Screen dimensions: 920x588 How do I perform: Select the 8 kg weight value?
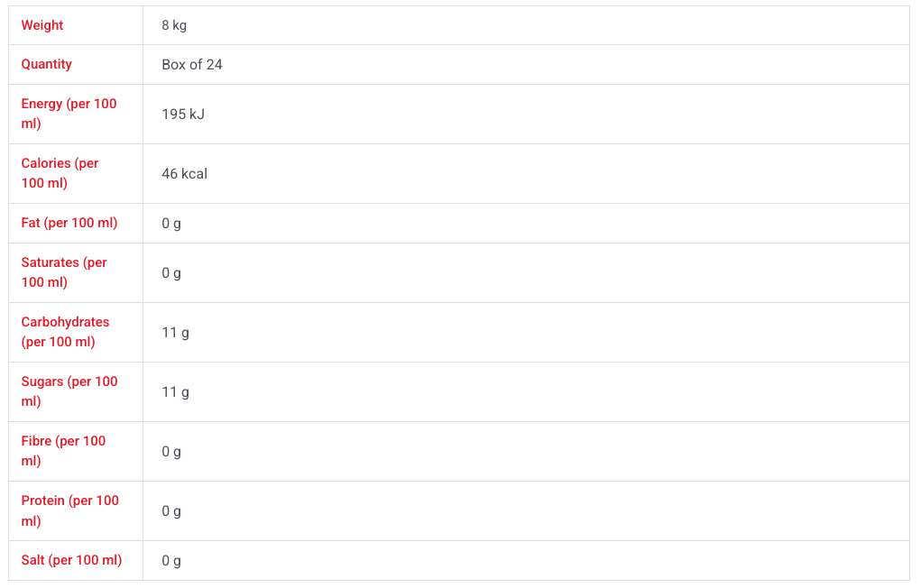pos(174,25)
